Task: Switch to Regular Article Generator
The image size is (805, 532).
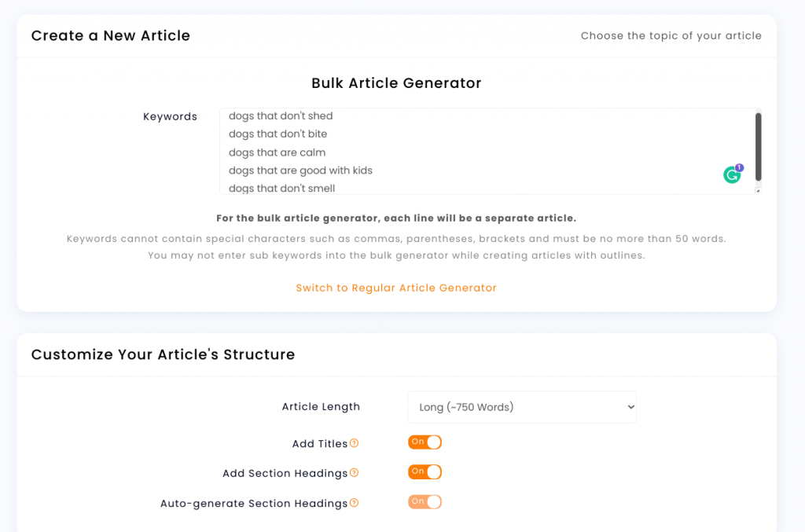Action: [396, 288]
